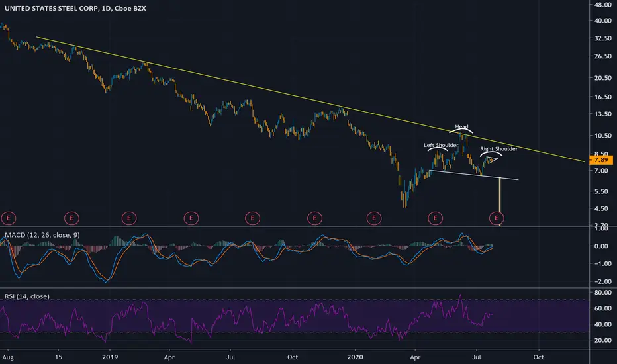Screen dimensions: 617x364
Task: Click the 26.50 price scale value
Action: coord(603,56)
